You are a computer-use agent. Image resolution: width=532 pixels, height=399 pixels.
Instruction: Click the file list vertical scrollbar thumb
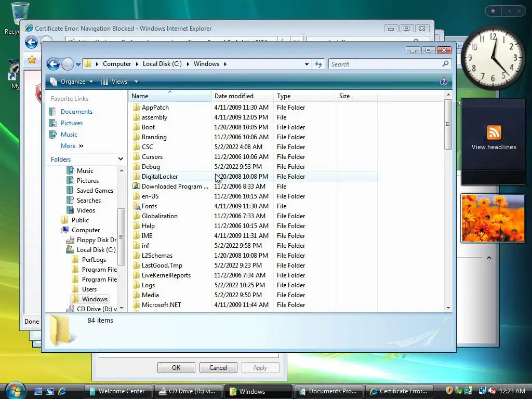pyautogui.click(x=448, y=124)
